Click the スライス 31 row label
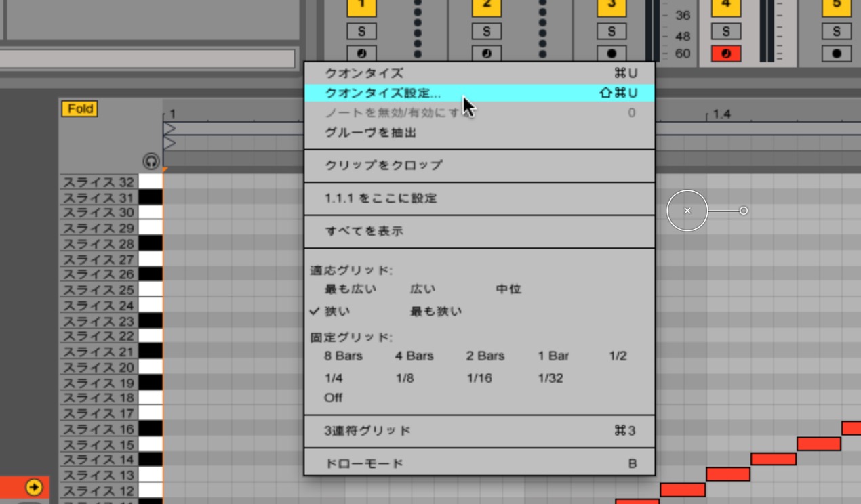Viewport: 861px width, 504px height. coord(99,198)
